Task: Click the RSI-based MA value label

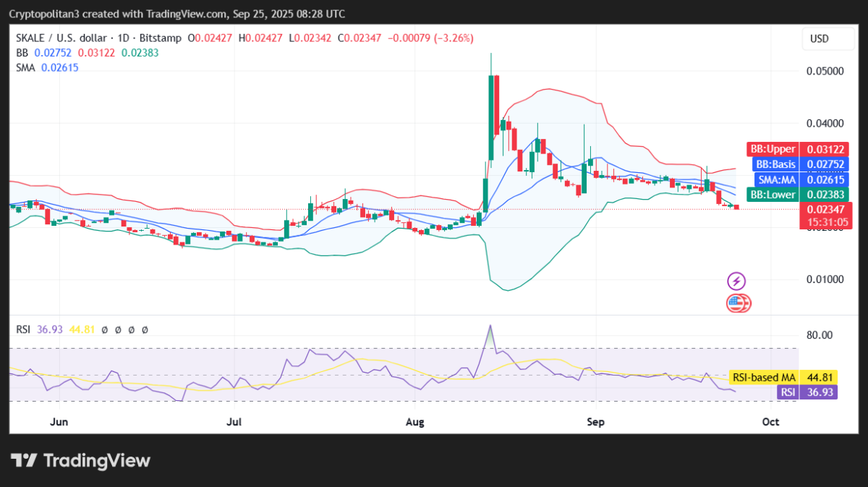Action: click(x=783, y=377)
